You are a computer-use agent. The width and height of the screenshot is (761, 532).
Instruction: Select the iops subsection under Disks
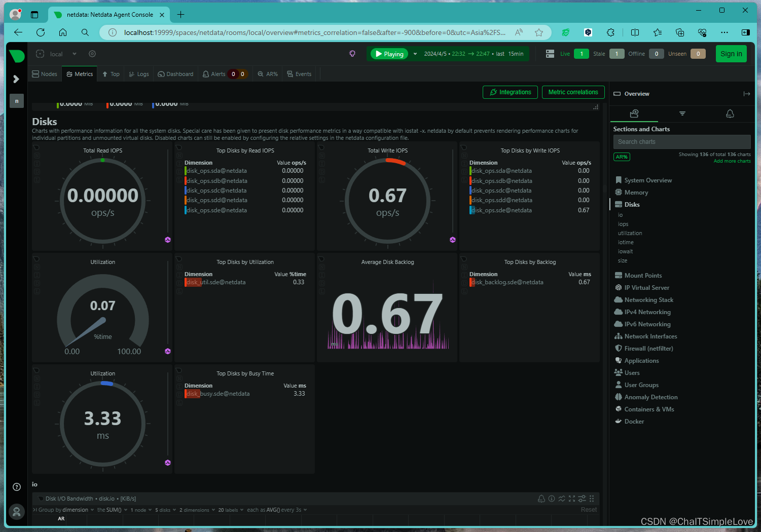(x=623, y=224)
